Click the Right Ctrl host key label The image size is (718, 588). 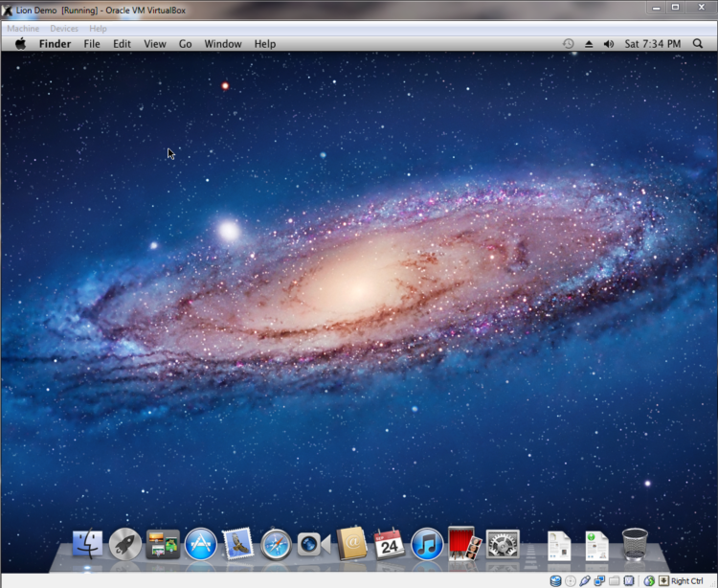pos(686,581)
